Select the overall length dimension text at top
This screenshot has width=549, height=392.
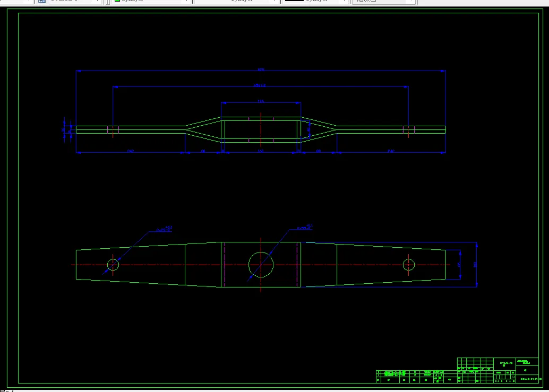point(261,69)
